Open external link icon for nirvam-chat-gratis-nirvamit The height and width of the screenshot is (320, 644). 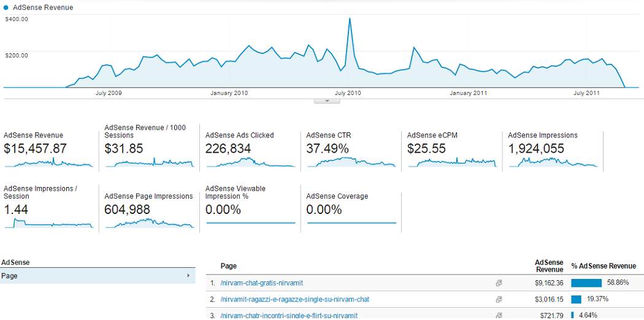499,283
